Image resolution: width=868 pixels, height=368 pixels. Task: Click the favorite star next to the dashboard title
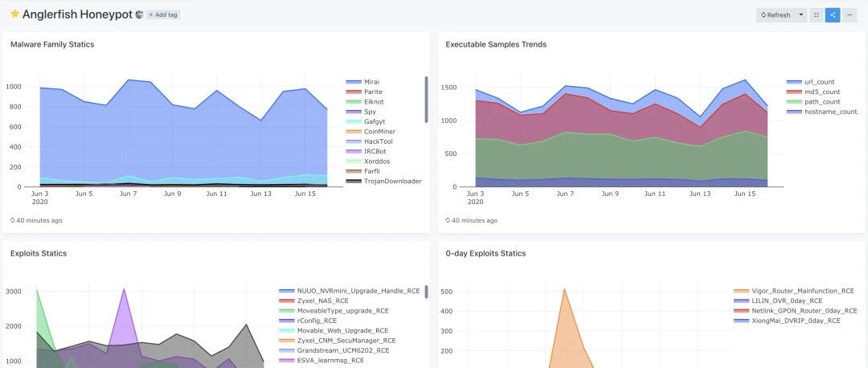coord(15,14)
